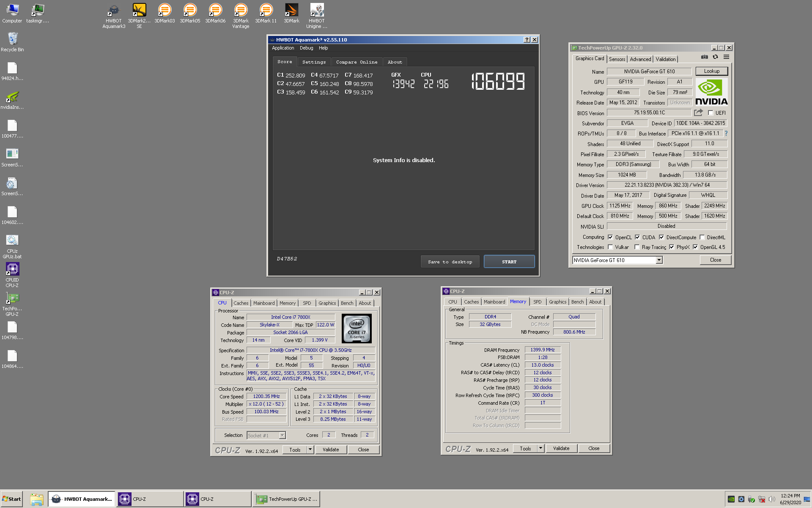
Task: Click the NVIDIA logo in GPU-Z
Action: [711, 92]
